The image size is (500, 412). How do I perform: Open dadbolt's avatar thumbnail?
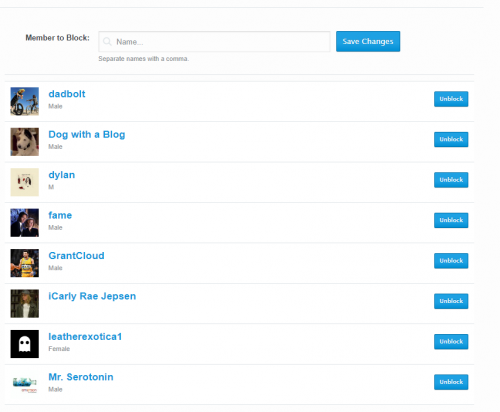tap(25, 101)
